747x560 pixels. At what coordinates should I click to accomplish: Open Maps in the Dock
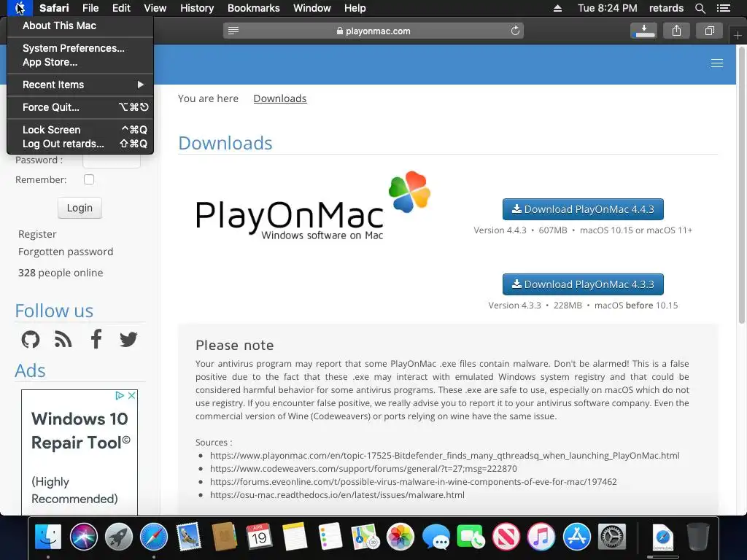365,537
